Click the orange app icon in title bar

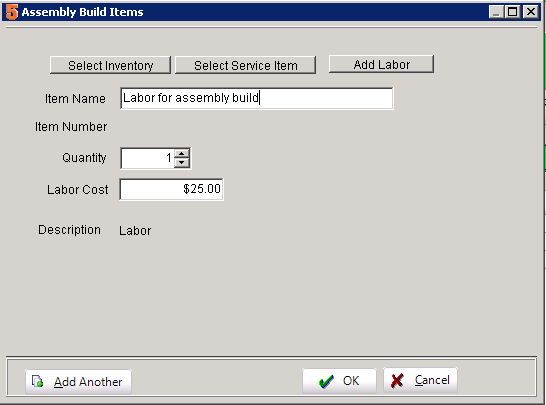[11, 12]
